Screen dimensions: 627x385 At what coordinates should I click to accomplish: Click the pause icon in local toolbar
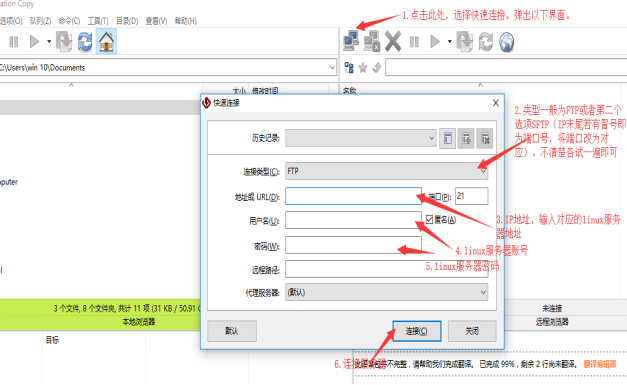(x=14, y=42)
